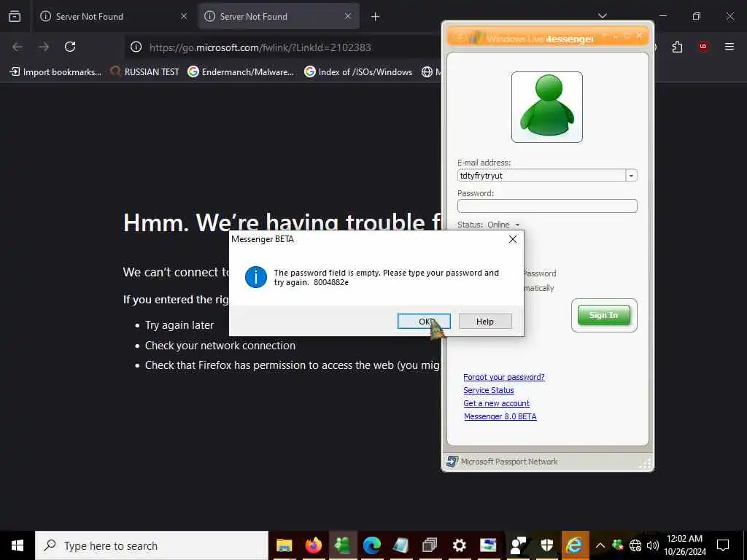Open Microsoft Edge from the taskbar
Viewport: 747px width, 560px height.
(371, 545)
